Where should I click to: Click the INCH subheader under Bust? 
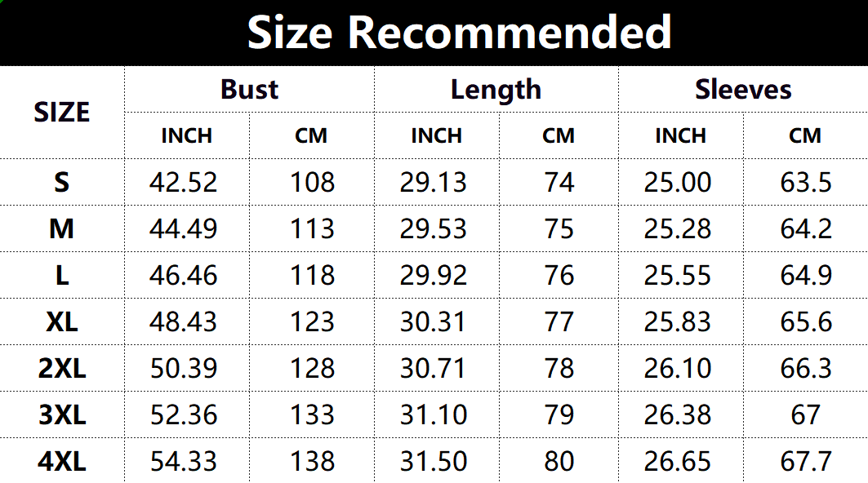click(x=186, y=135)
